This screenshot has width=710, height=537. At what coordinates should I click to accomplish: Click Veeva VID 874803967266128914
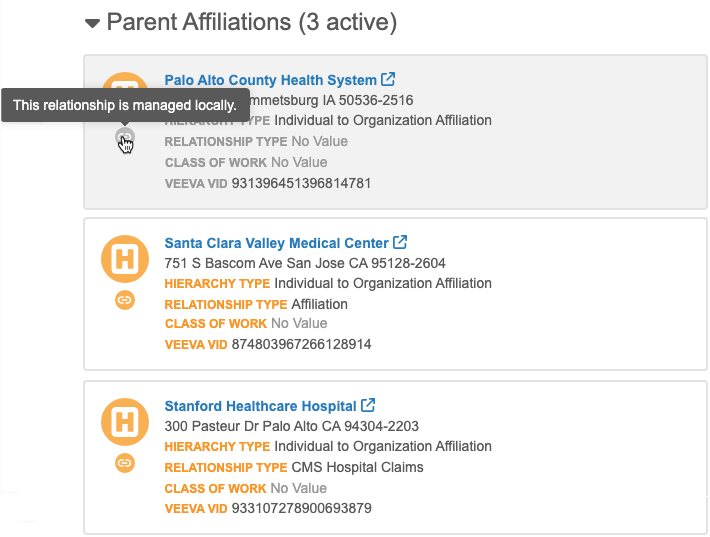[x=301, y=344]
